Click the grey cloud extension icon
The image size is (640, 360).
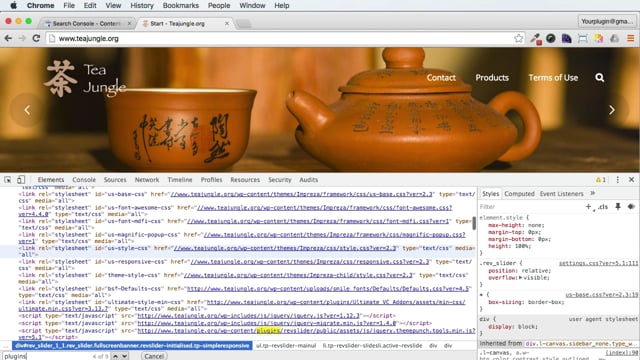tap(614, 38)
